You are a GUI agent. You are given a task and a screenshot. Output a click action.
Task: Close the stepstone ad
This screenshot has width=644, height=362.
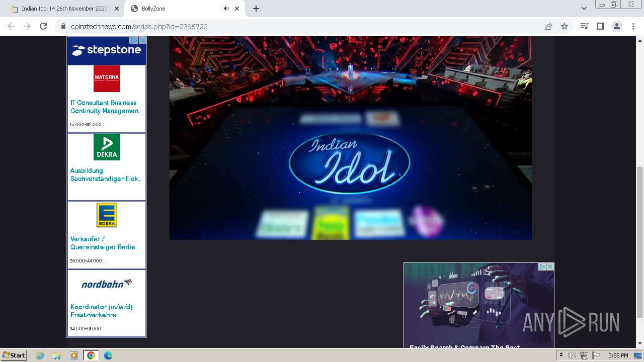[142, 40]
